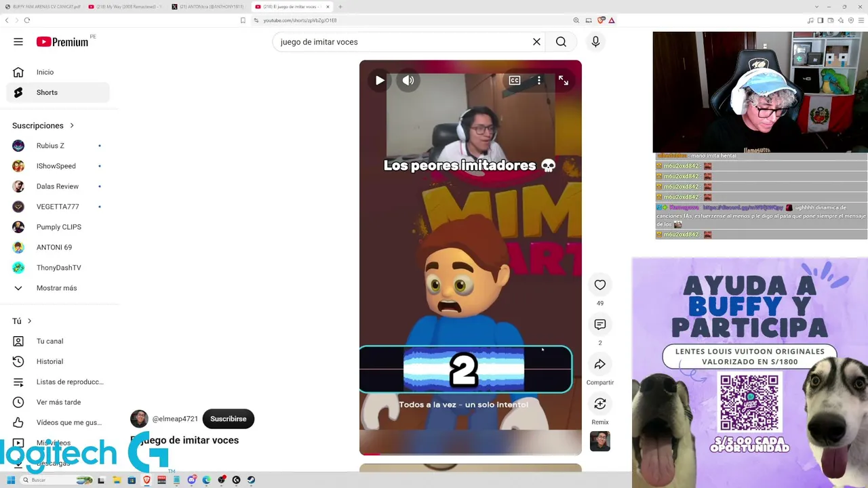868x488 pixels.
Task: Open the Rubius Z subscription
Action: pyautogui.click(x=58, y=146)
